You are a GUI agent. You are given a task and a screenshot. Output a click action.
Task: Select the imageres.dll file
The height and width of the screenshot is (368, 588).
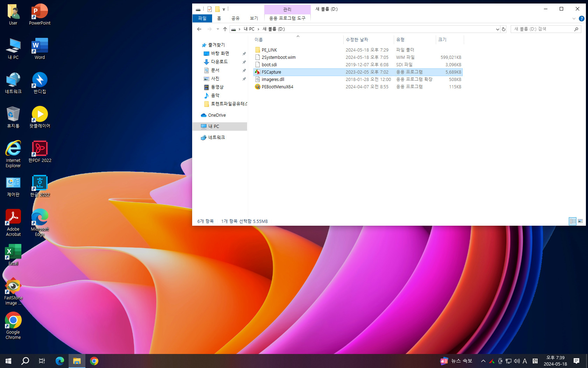(x=358, y=79)
